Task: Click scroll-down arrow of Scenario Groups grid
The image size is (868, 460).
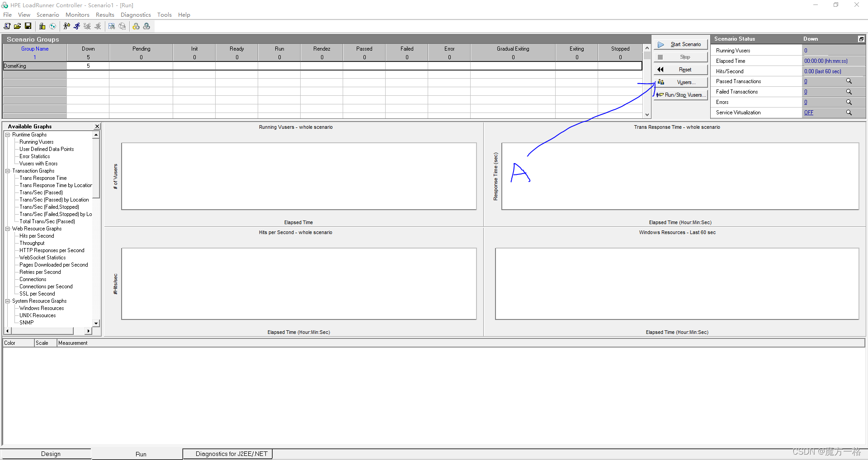Action: pyautogui.click(x=647, y=115)
